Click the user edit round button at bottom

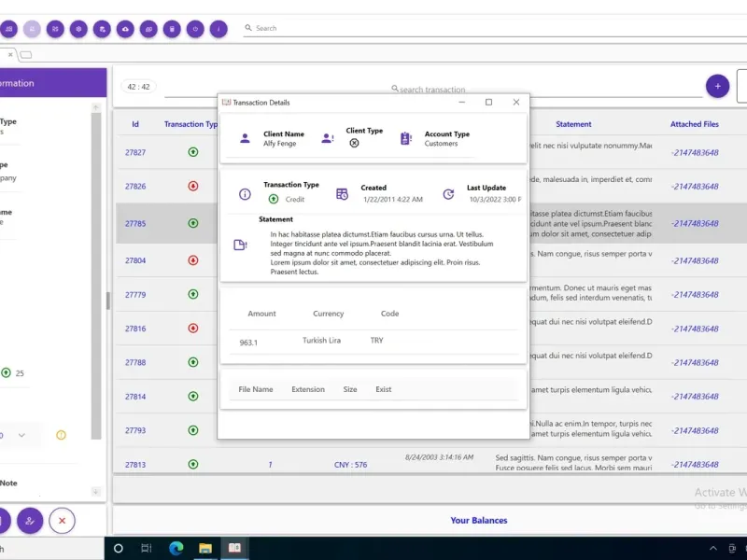(x=30, y=521)
